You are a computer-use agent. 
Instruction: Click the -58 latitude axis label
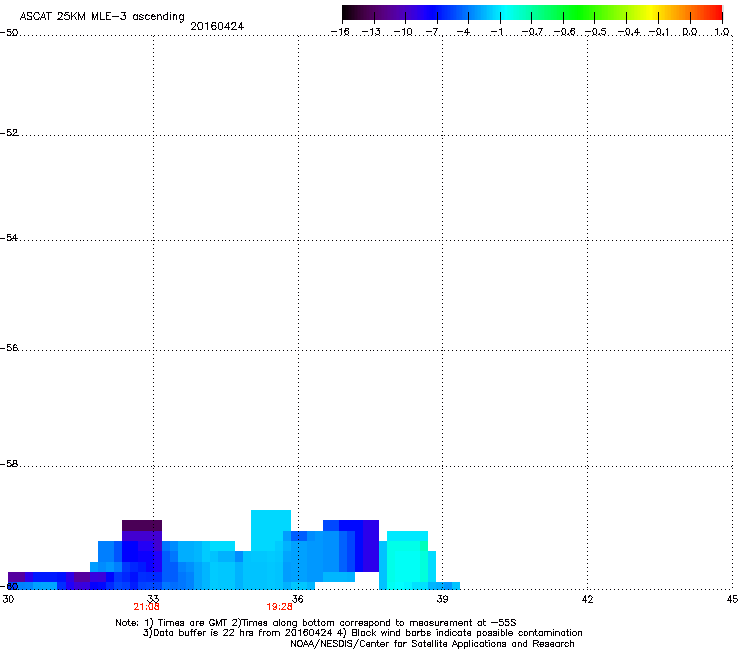(9, 464)
